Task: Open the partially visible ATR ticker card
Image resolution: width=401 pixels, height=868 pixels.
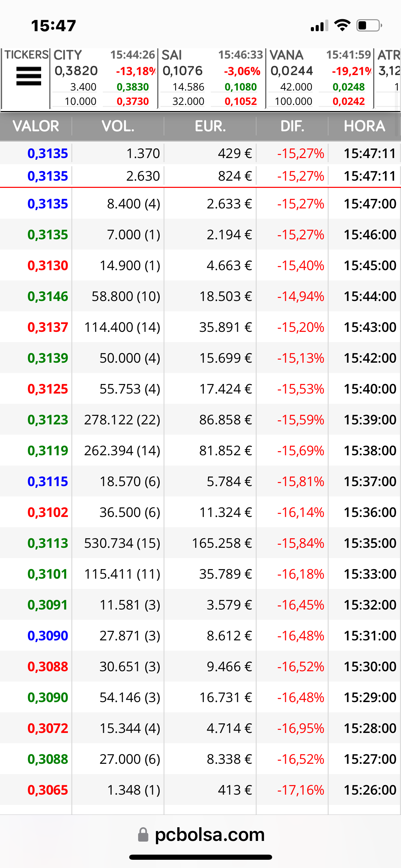Action: [388, 78]
